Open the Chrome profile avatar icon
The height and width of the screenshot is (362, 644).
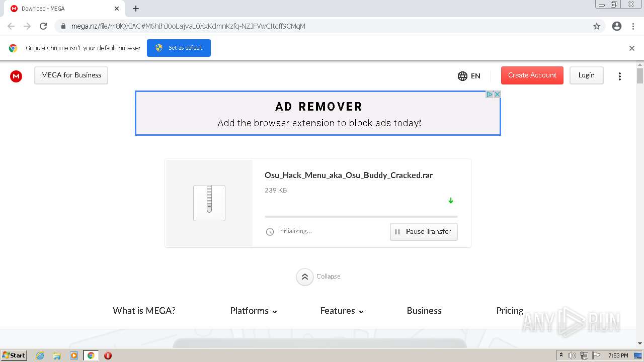pos(617,26)
